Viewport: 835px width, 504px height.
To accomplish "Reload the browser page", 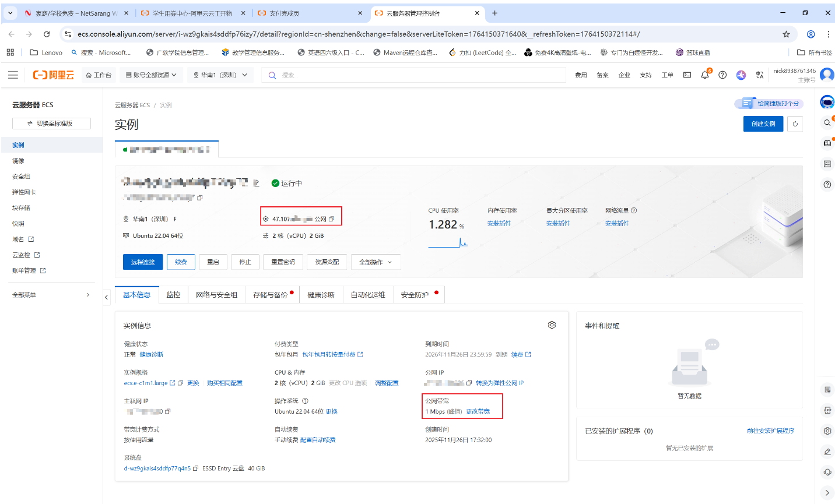I will click(x=47, y=34).
